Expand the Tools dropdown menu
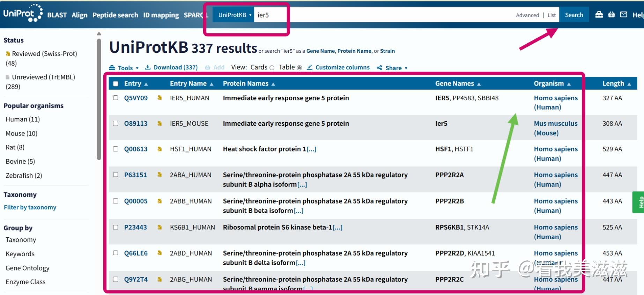 tap(124, 68)
